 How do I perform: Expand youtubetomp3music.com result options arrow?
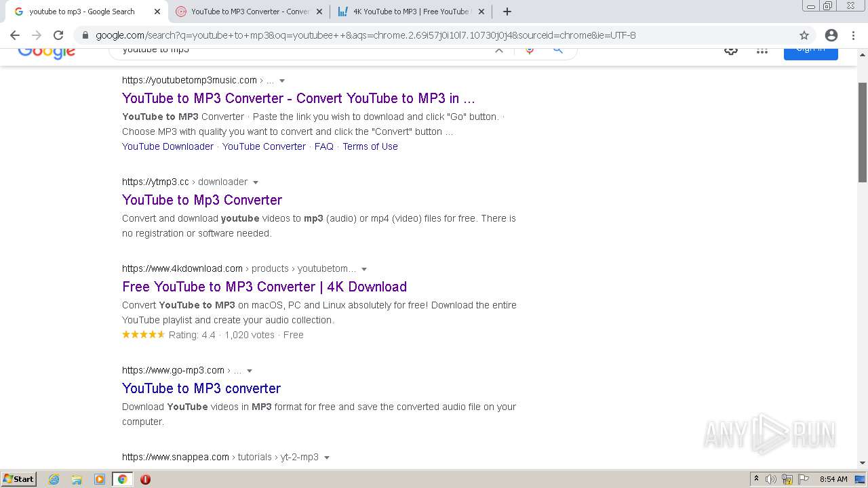pyautogui.click(x=282, y=81)
